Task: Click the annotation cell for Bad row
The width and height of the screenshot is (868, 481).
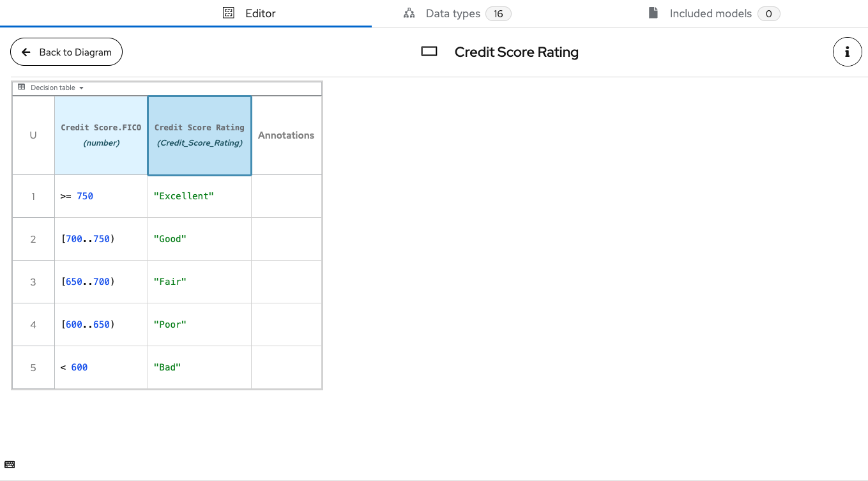Action: (x=286, y=367)
